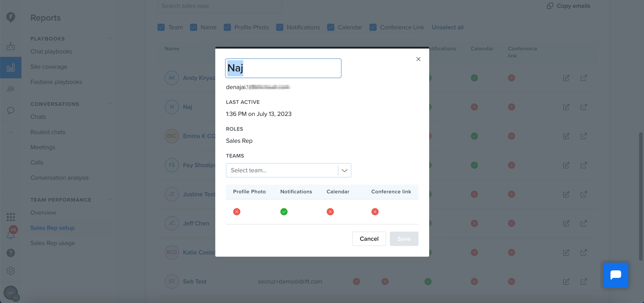Expand the sidebar chevron below chat icon

[x=11, y=132]
